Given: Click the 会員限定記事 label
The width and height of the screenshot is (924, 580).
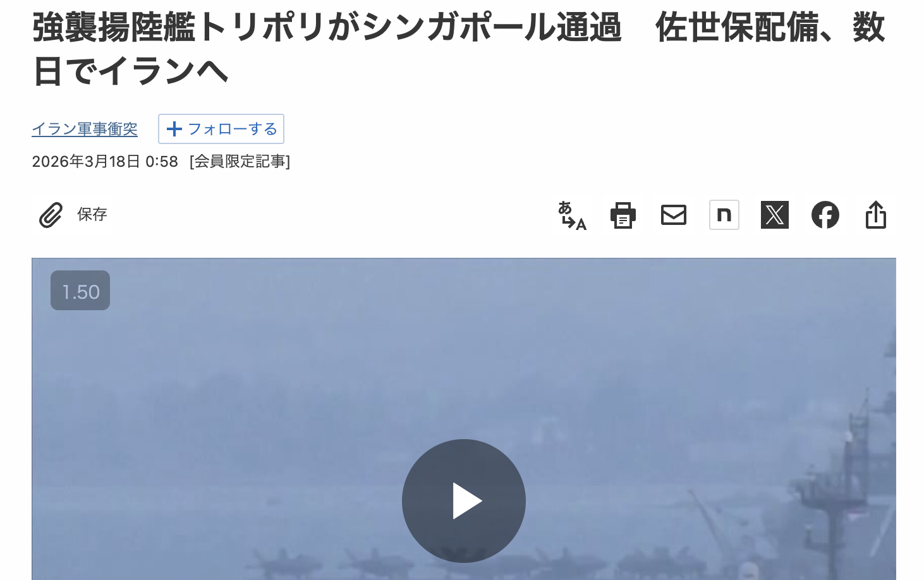Looking at the screenshot, I should tap(240, 162).
